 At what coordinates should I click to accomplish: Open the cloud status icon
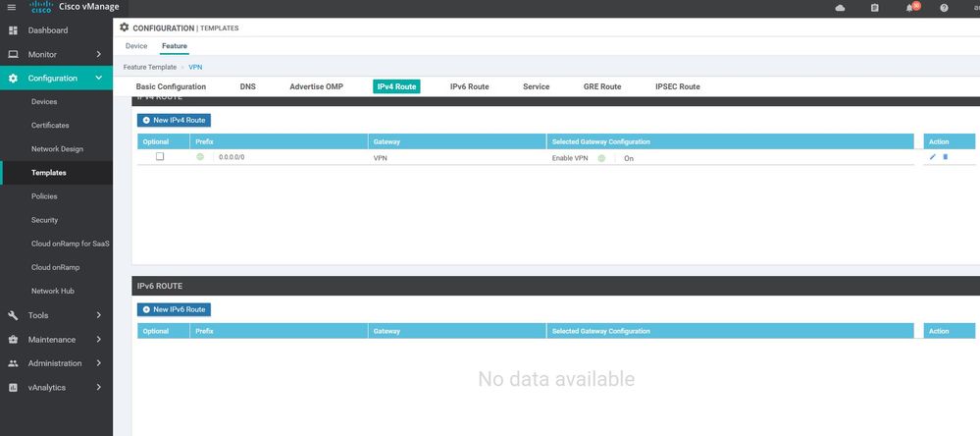pos(840,8)
